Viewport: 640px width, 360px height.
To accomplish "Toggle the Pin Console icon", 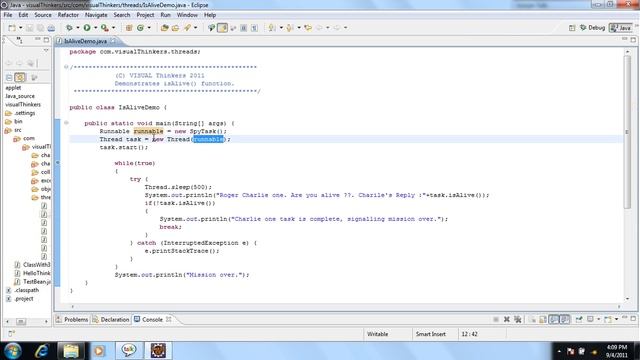I will pyautogui.click(x=579, y=319).
